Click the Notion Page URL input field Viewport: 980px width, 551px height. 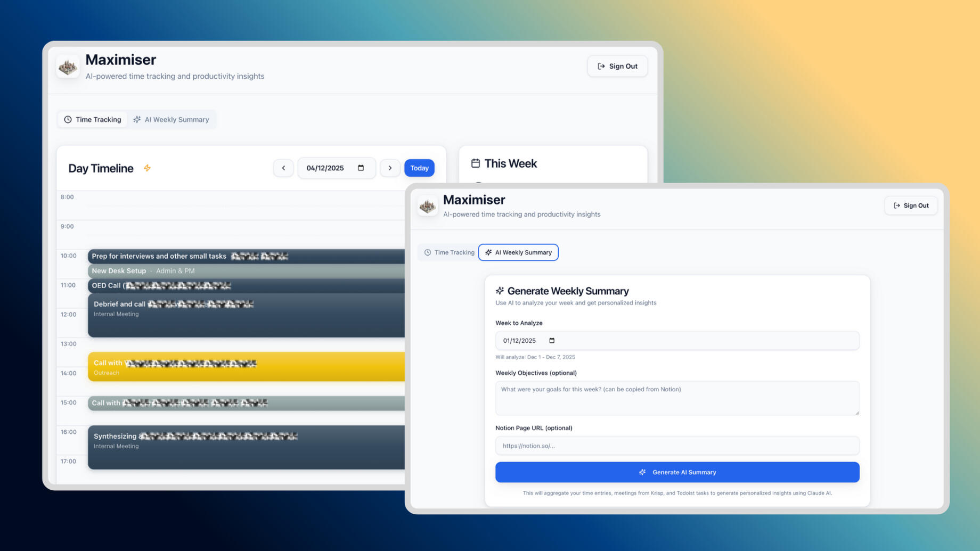point(677,446)
